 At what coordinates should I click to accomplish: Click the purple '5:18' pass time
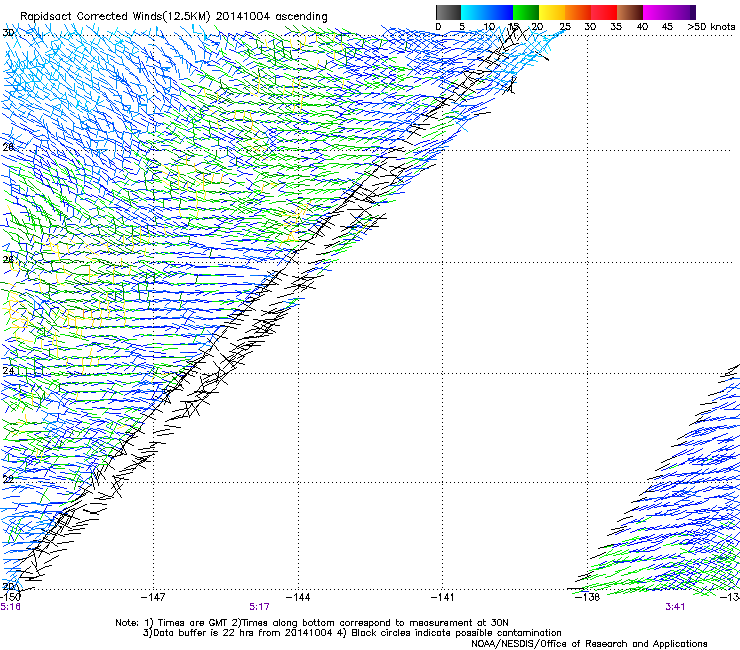[x=10, y=607]
